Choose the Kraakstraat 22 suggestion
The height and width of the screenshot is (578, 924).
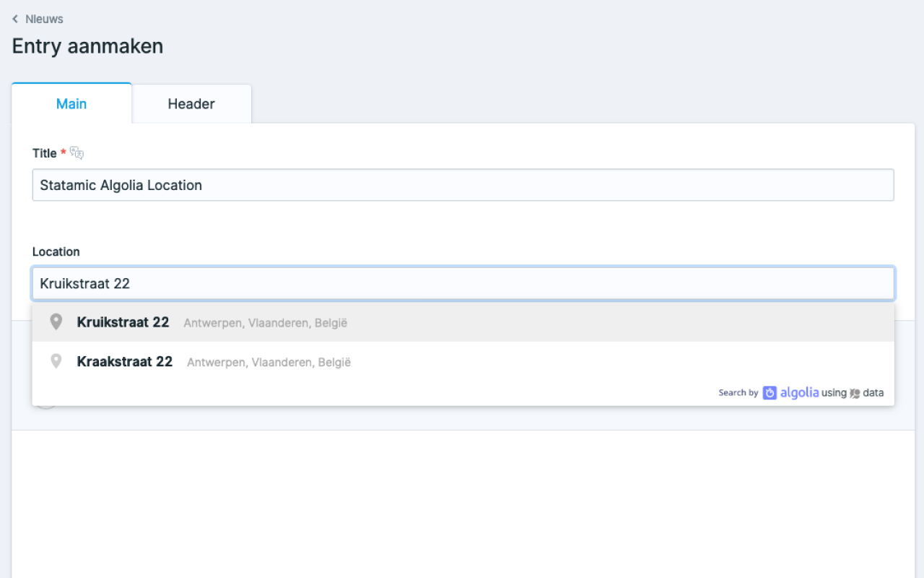(x=463, y=361)
